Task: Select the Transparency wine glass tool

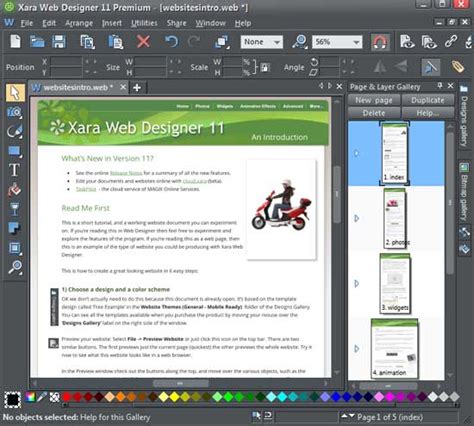Action: (x=14, y=209)
